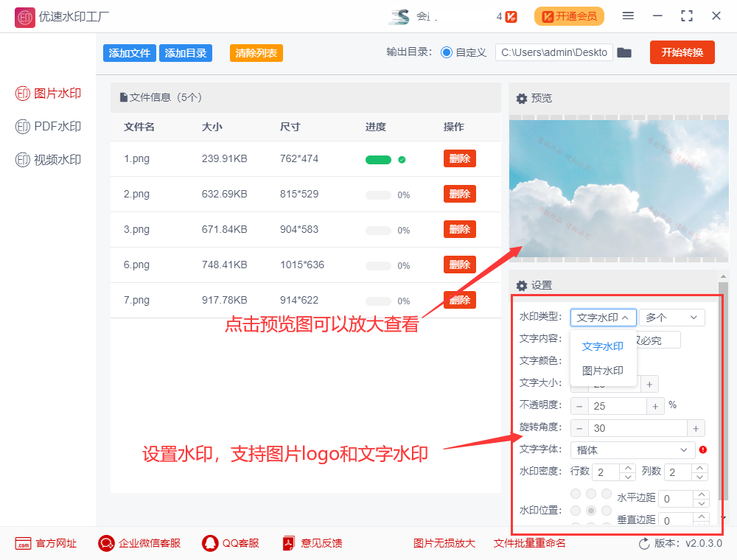Screen dimensions: 737x560
Task: Open the 多个 watermark count dropdown
Action: 671,317
